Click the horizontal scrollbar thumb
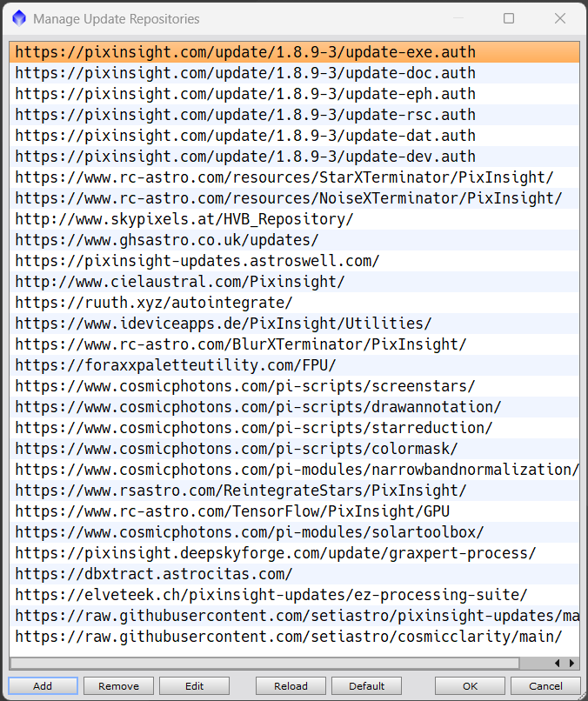The width and height of the screenshot is (588, 701). pos(264,663)
